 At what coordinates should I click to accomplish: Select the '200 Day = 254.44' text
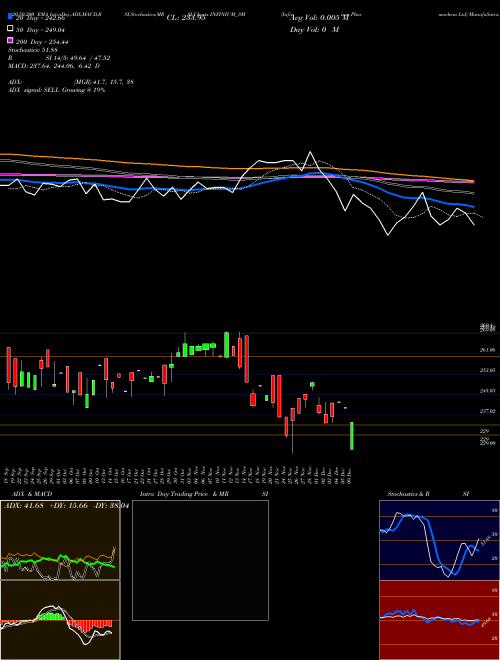(42, 42)
